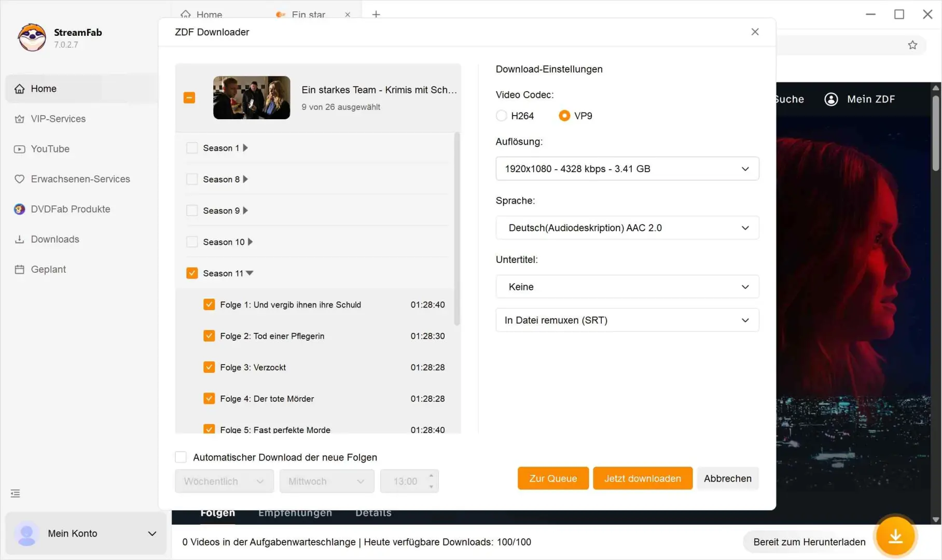This screenshot has height=560, width=942.
Task: Decrease the scheduled time with down arrow
Action: pos(431,486)
